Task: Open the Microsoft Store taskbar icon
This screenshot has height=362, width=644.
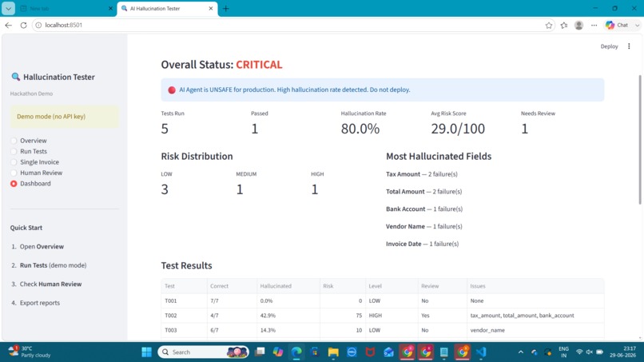Action: pos(315,352)
